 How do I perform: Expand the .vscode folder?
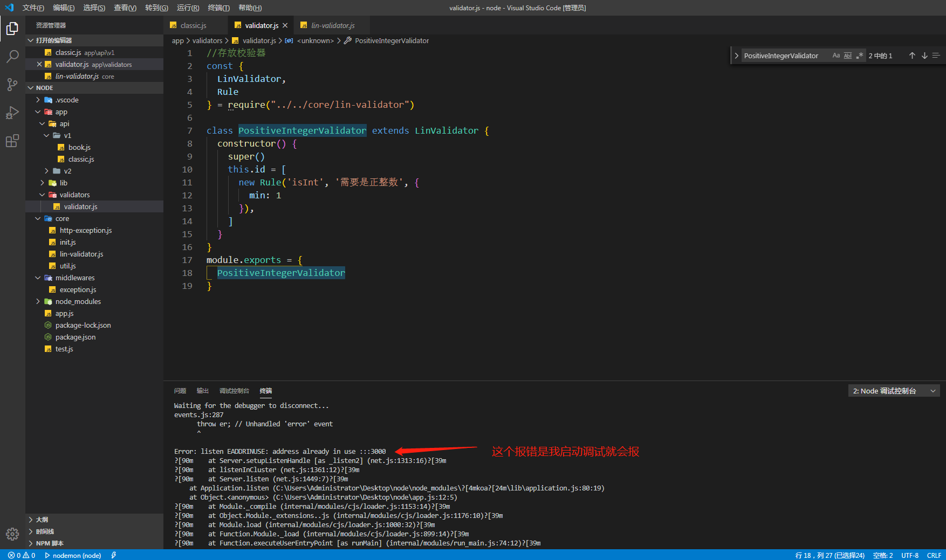(94, 100)
